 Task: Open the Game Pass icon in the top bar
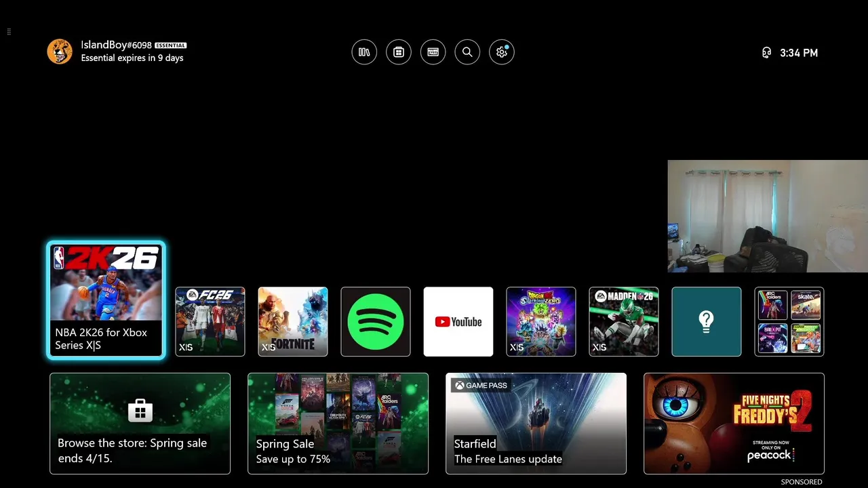[433, 52]
